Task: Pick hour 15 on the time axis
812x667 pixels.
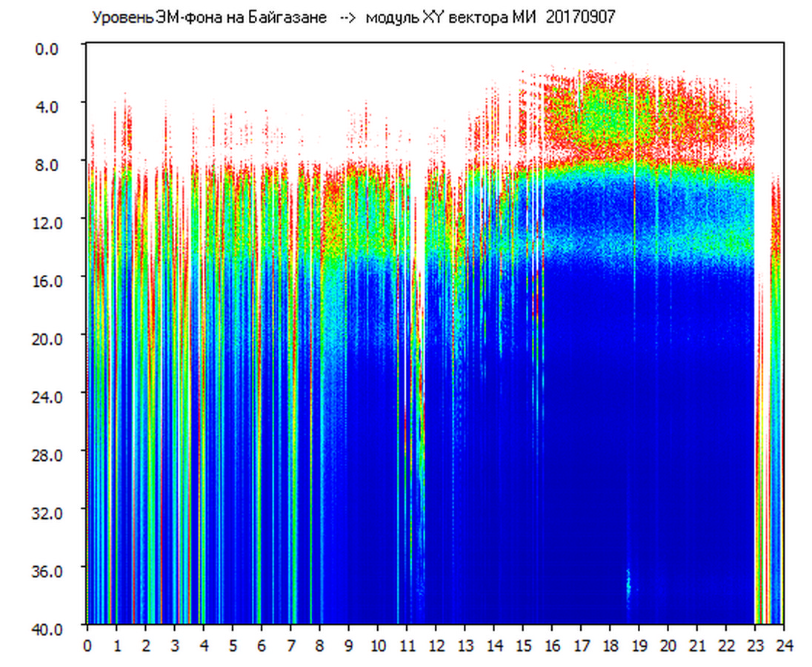Action: (523, 646)
